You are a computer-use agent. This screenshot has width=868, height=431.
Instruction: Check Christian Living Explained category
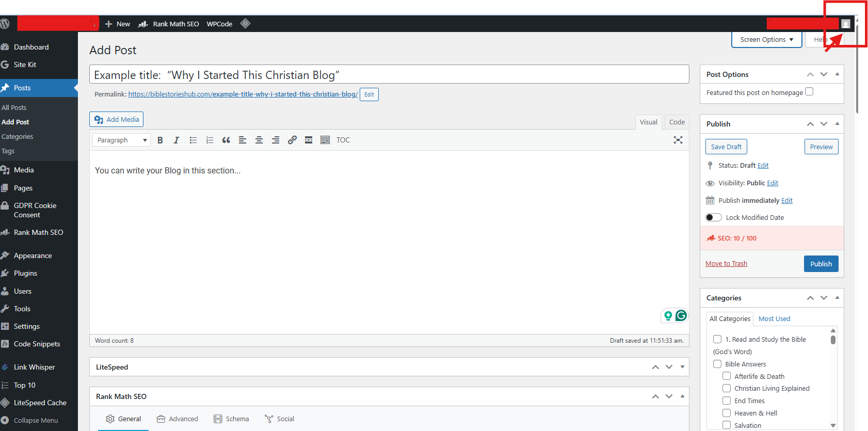click(727, 388)
